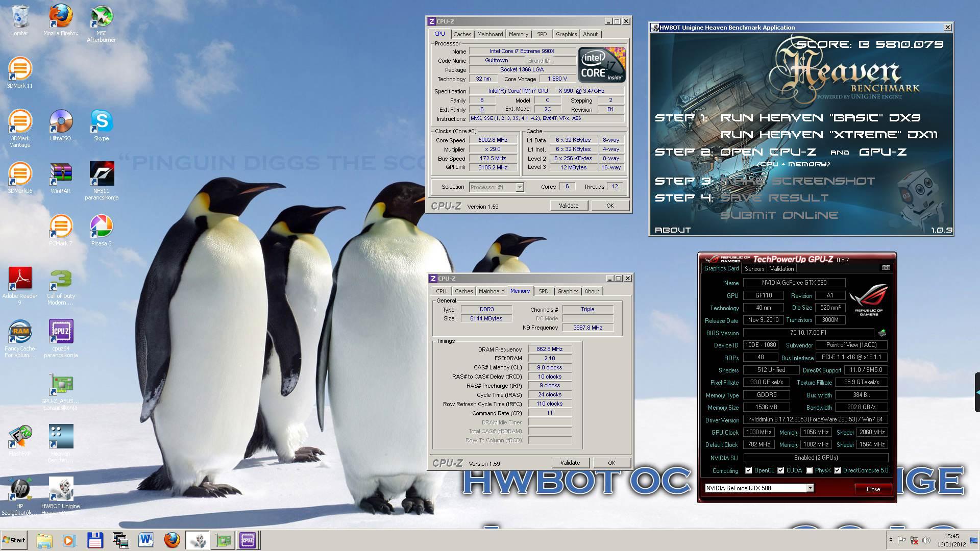Viewport: 980px width, 551px height.
Task: Open Sensors tab in GPU-Z
Action: (754, 269)
